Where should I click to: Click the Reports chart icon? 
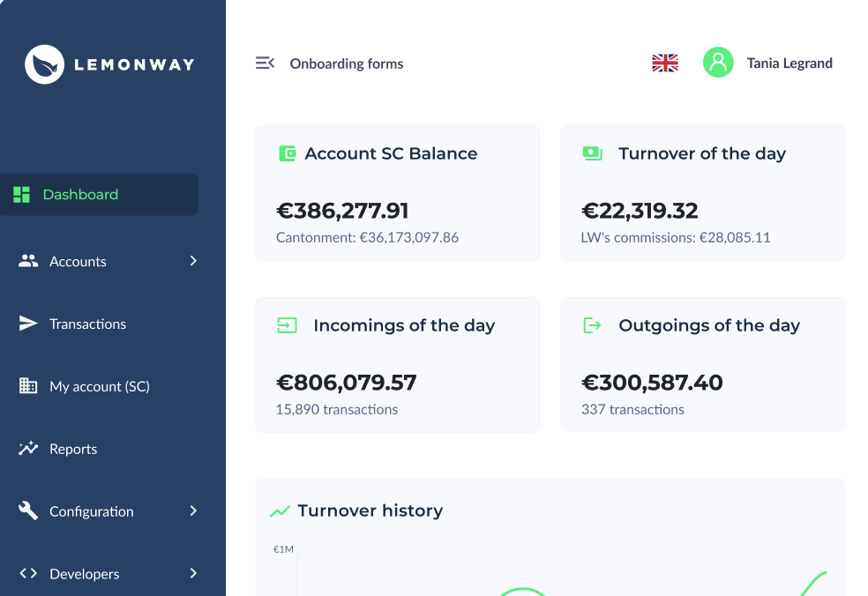[x=27, y=448]
